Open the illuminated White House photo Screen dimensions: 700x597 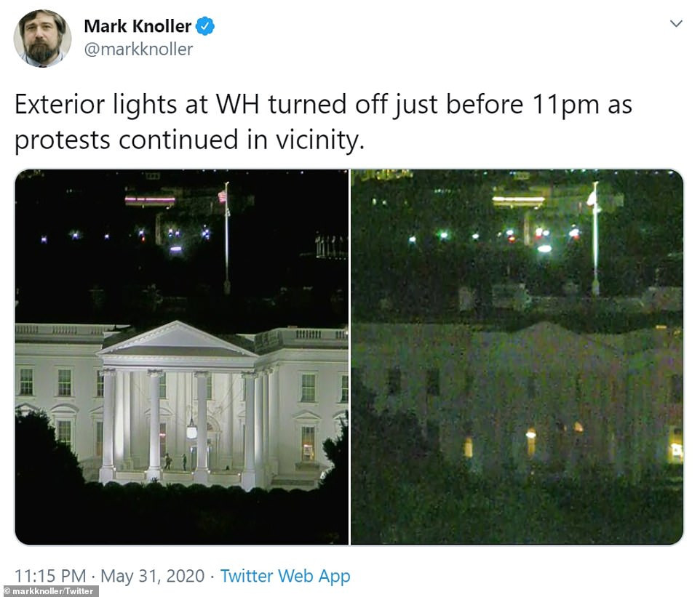(x=182, y=357)
